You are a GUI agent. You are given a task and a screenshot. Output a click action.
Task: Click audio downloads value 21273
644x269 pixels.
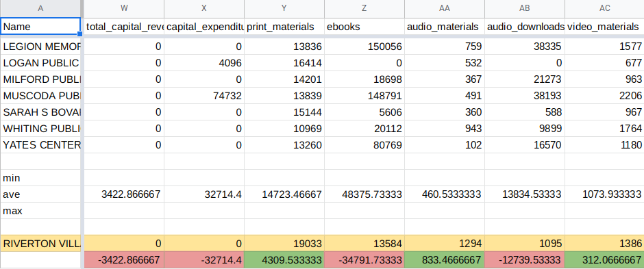[x=525, y=79]
